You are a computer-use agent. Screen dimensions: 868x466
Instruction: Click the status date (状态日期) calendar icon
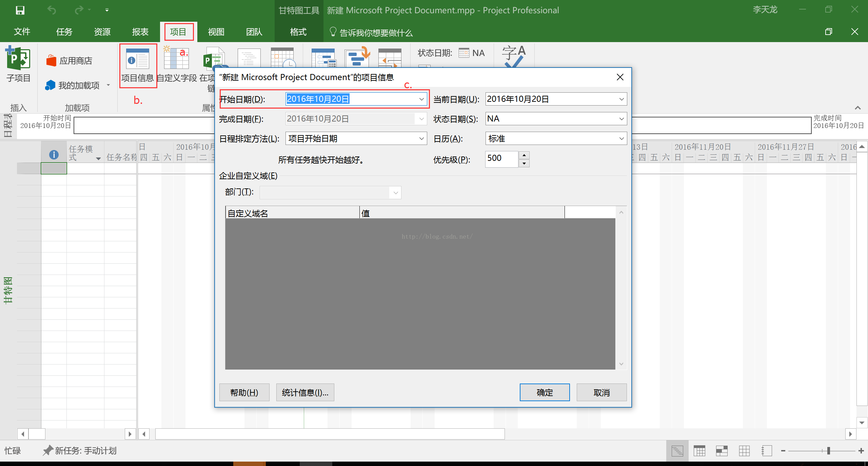pyautogui.click(x=464, y=53)
